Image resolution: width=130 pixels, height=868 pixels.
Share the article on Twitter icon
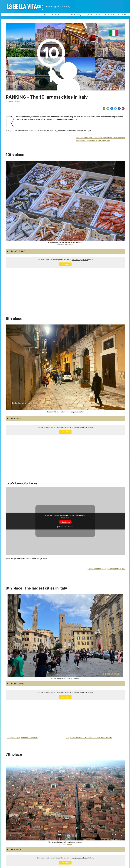click(116, 108)
